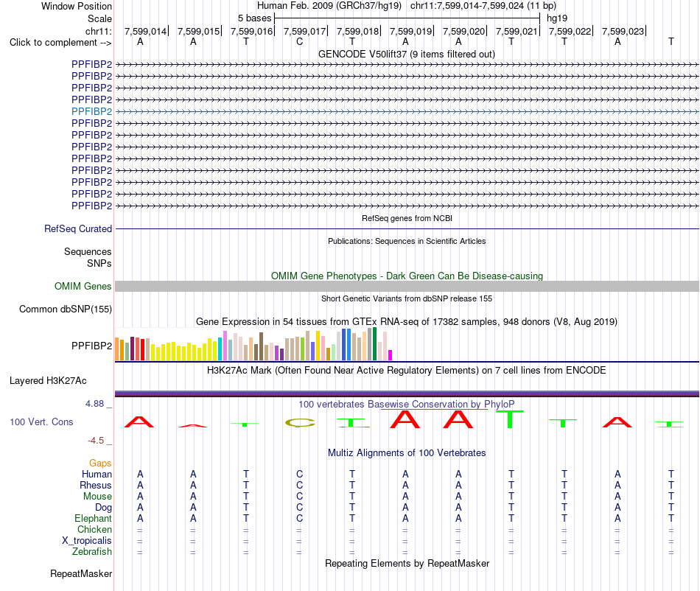
Task: Click the Human species label
Action: coord(97,474)
